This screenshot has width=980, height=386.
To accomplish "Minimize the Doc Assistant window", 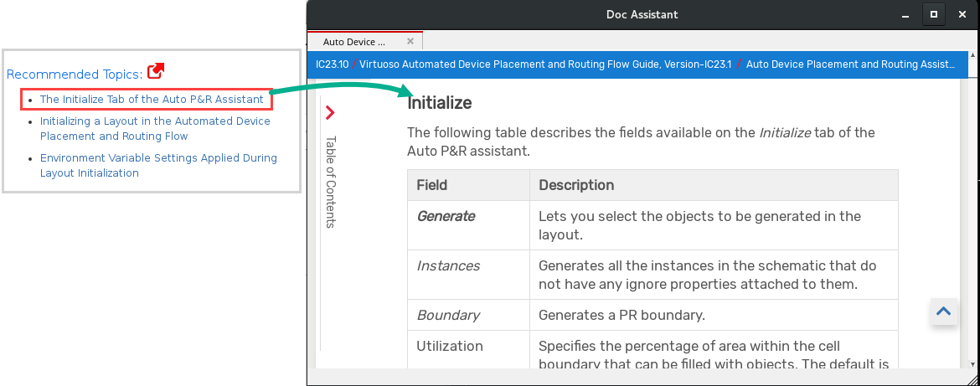I will click(x=905, y=14).
